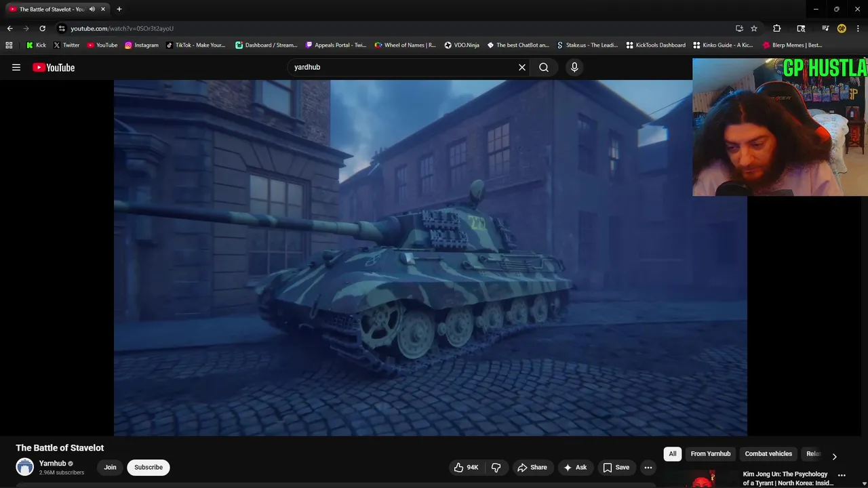The height and width of the screenshot is (488, 868).
Task: Open the Wheel of Names bookmark
Action: pos(406,45)
